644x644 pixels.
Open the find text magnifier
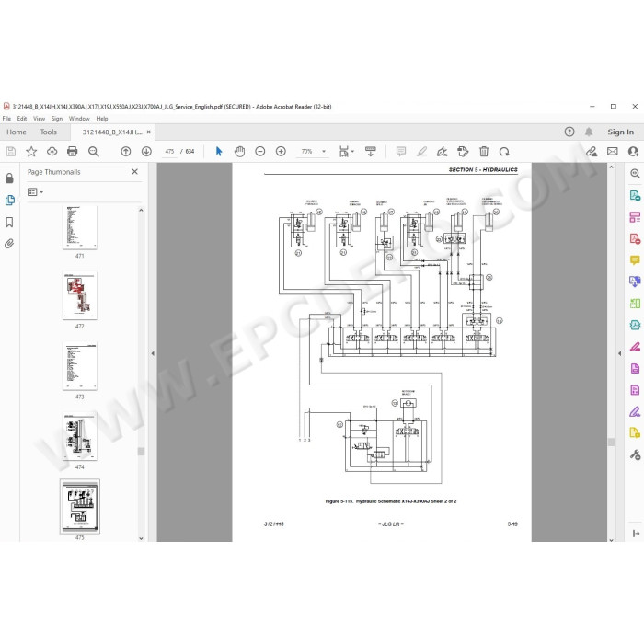(94, 152)
